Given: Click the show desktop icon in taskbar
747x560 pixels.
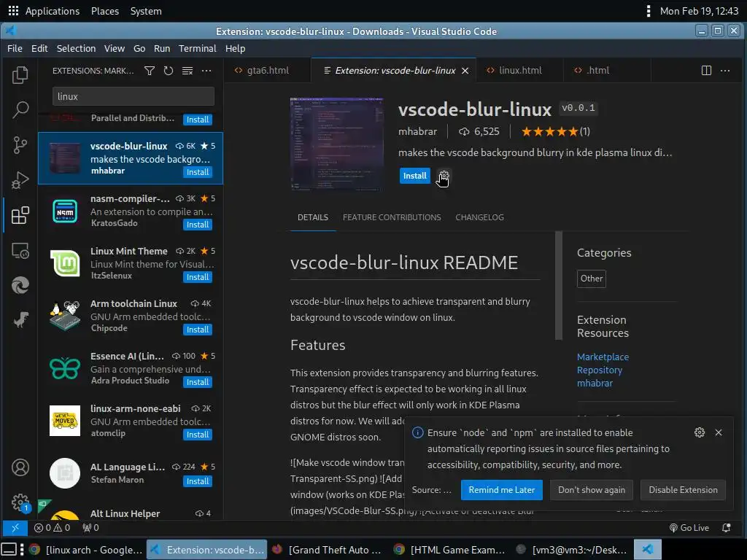Looking at the screenshot, I should [9, 550].
